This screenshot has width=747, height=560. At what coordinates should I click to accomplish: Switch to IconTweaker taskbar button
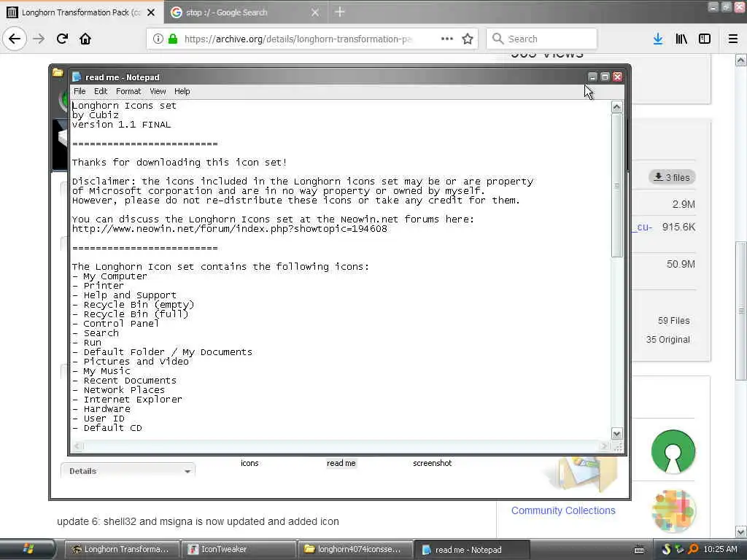pyautogui.click(x=239, y=549)
